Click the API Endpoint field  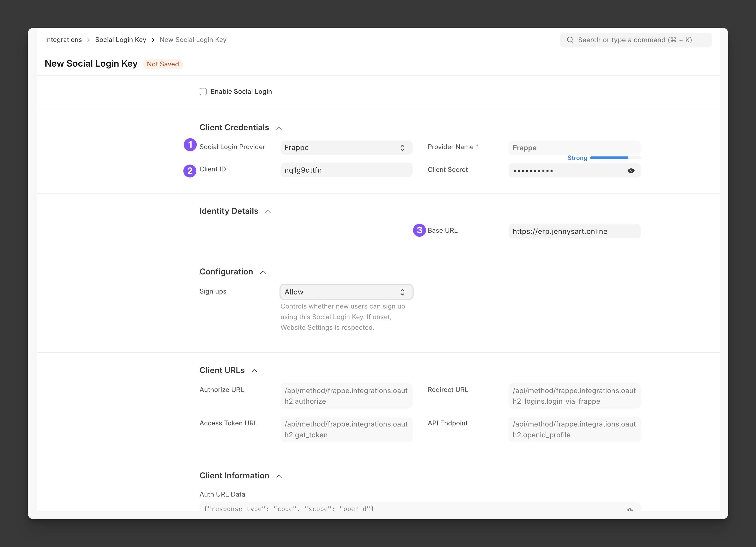tap(574, 429)
